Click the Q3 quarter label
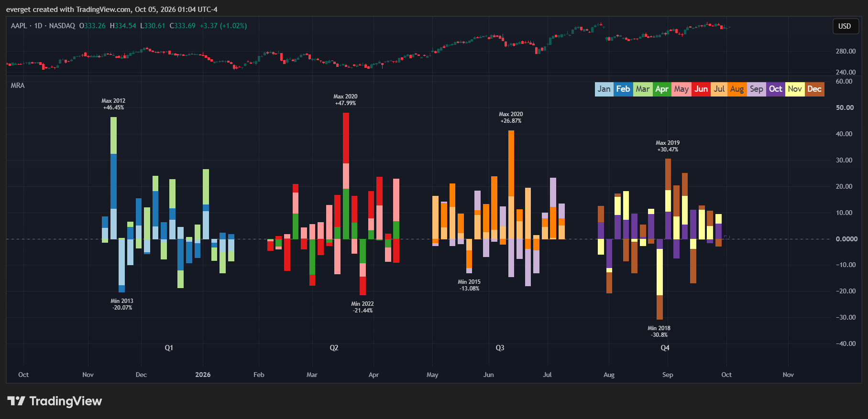The height and width of the screenshot is (419, 868). point(500,348)
